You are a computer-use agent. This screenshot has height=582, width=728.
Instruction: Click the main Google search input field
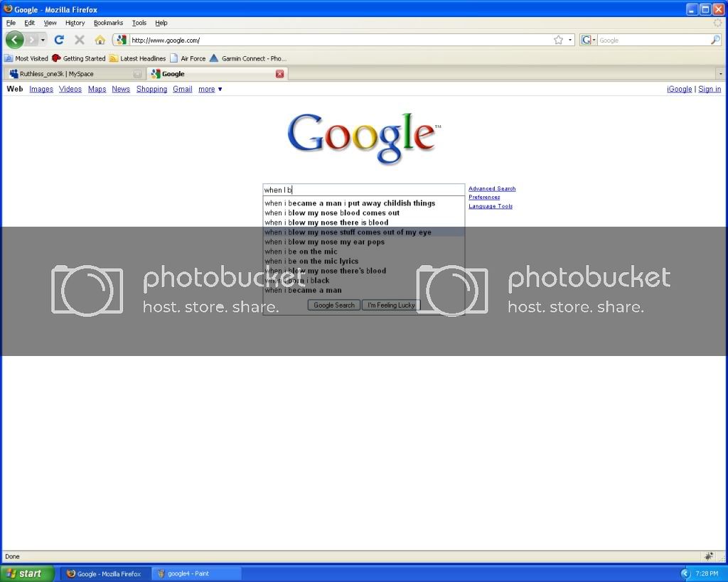363,190
